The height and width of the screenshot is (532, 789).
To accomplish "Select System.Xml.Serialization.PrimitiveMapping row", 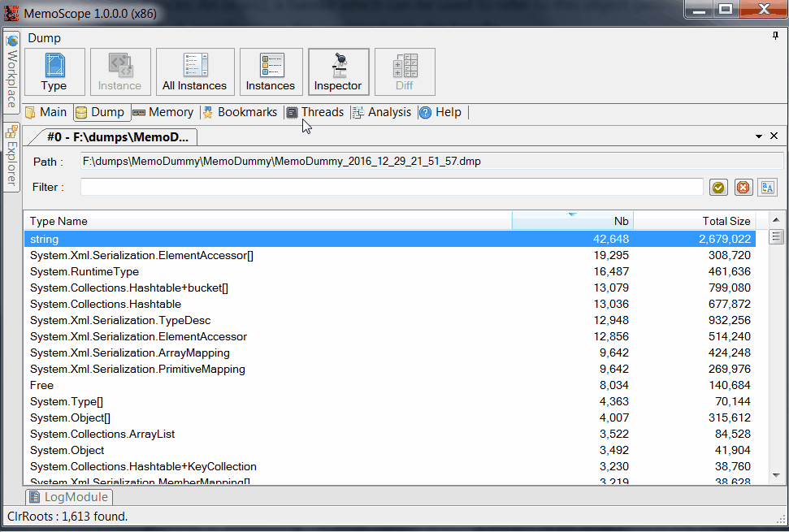I will [x=390, y=369].
